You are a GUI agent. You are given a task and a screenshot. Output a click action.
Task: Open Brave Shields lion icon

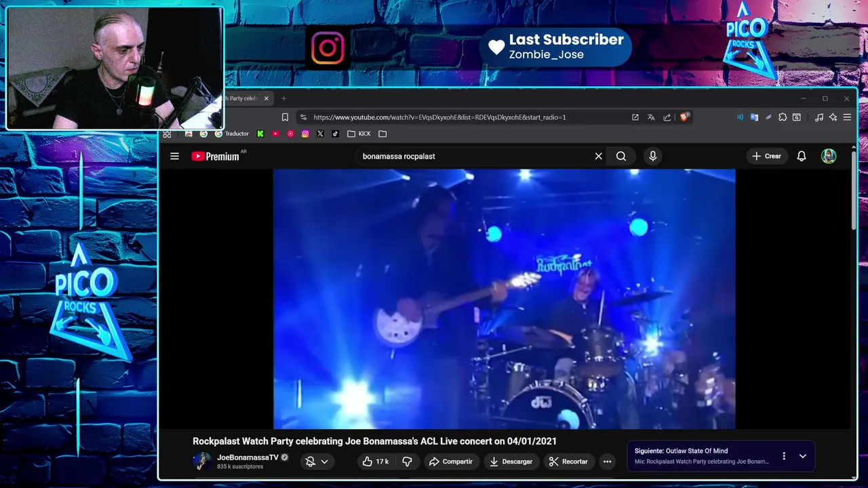coord(684,117)
